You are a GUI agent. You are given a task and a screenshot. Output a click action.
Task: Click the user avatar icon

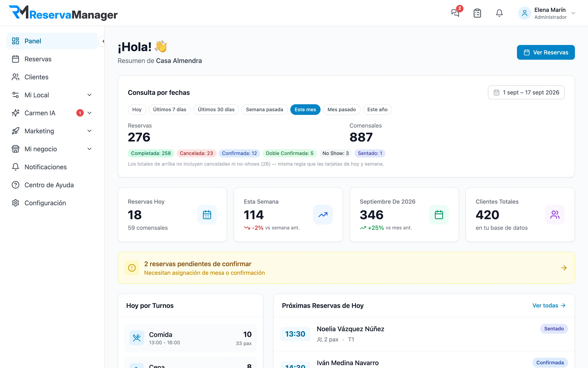click(x=524, y=13)
